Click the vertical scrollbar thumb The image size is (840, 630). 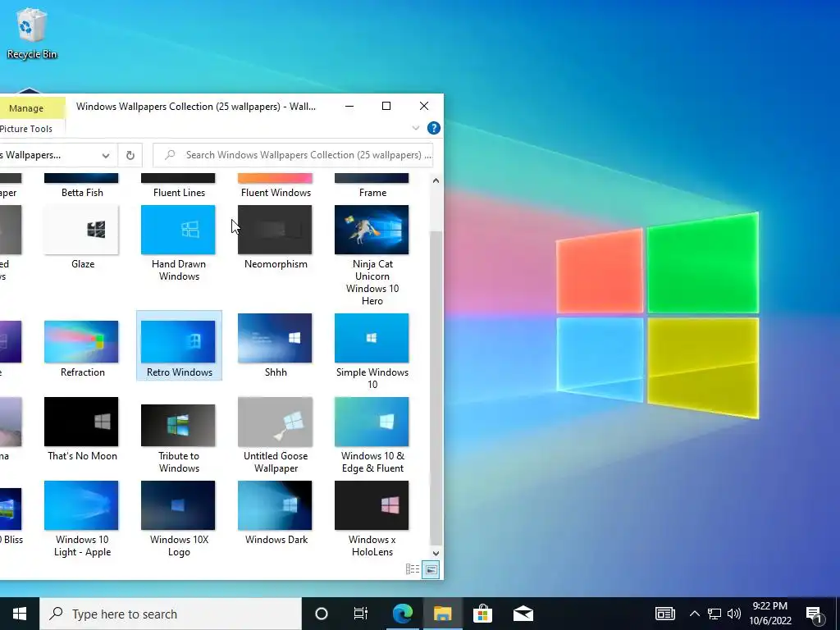point(436,388)
